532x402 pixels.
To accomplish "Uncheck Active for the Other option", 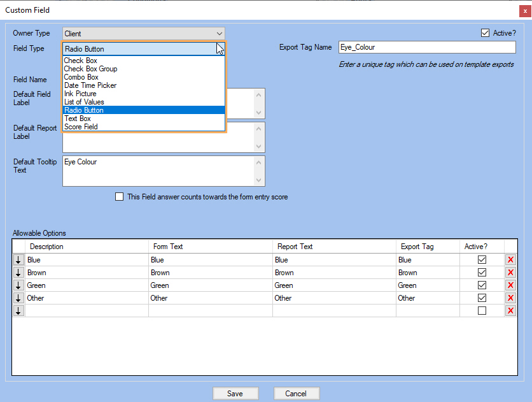I will tap(482, 298).
